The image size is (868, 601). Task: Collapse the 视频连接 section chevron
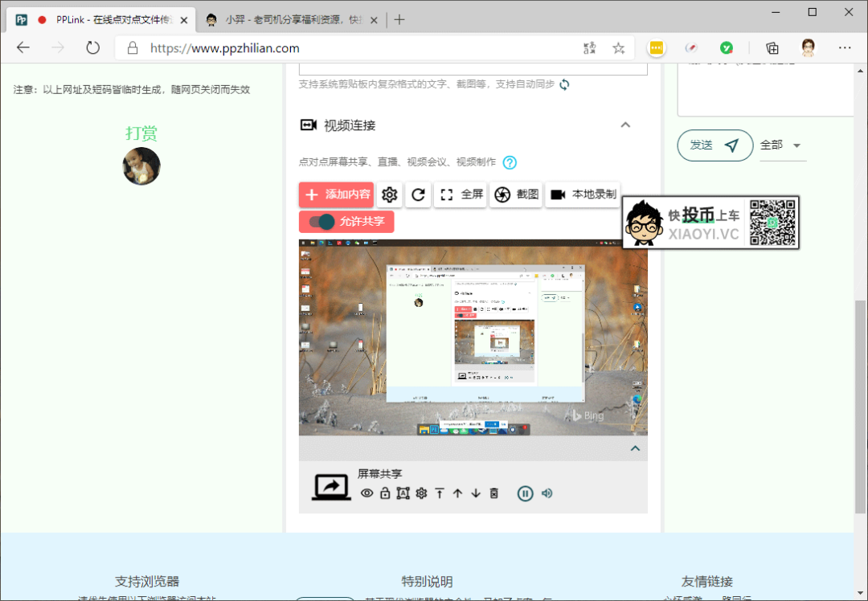coord(626,125)
